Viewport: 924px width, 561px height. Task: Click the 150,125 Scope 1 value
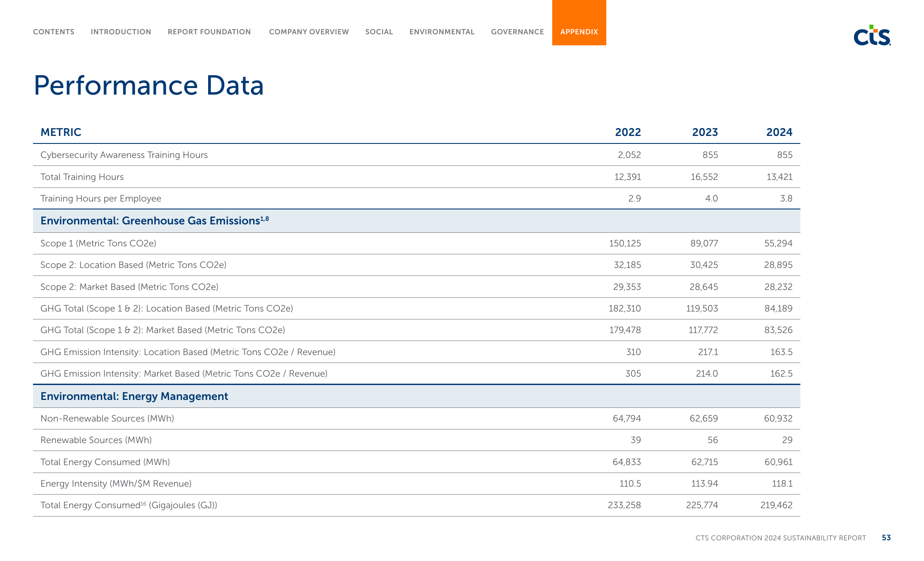[x=625, y=243]
